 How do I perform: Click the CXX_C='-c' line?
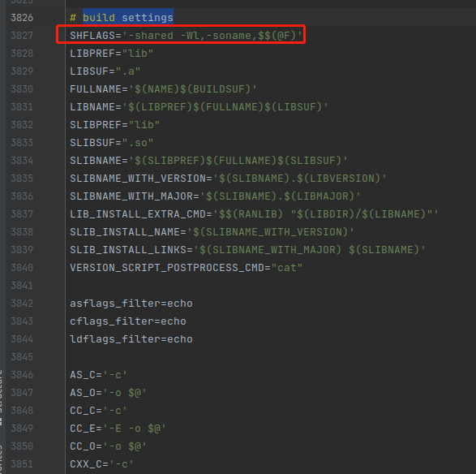click(101, 464)
